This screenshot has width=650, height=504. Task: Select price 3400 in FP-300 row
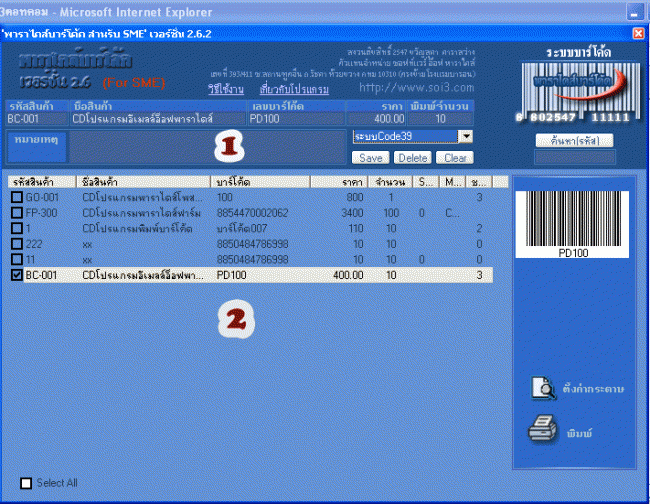click(x=352, y=213)
